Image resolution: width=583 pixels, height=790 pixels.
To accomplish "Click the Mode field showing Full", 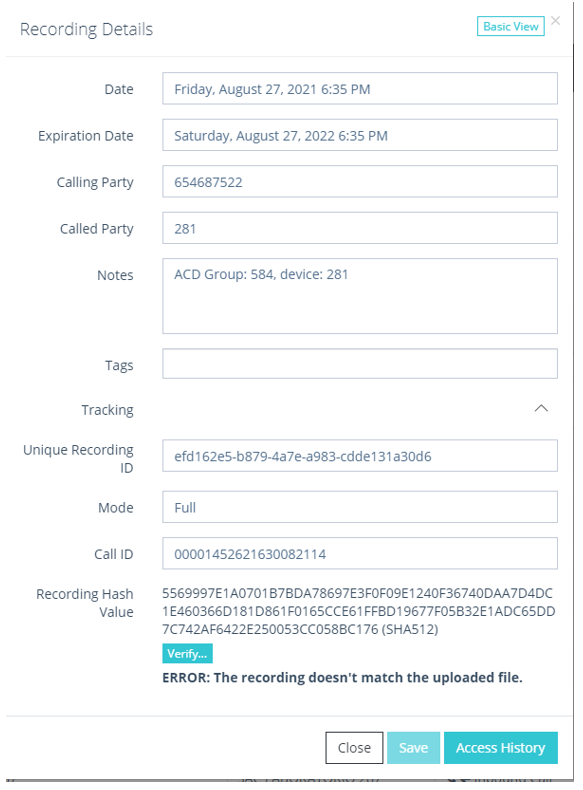I will point(360,507).
